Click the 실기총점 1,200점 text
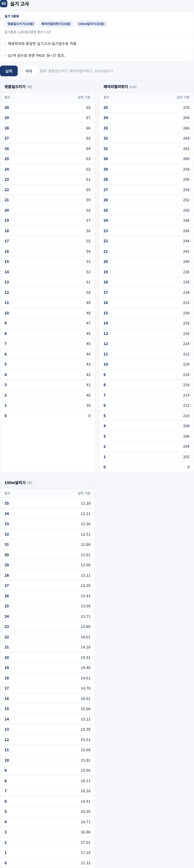Viewport: 194px width, 868px height. pos(28,32)
